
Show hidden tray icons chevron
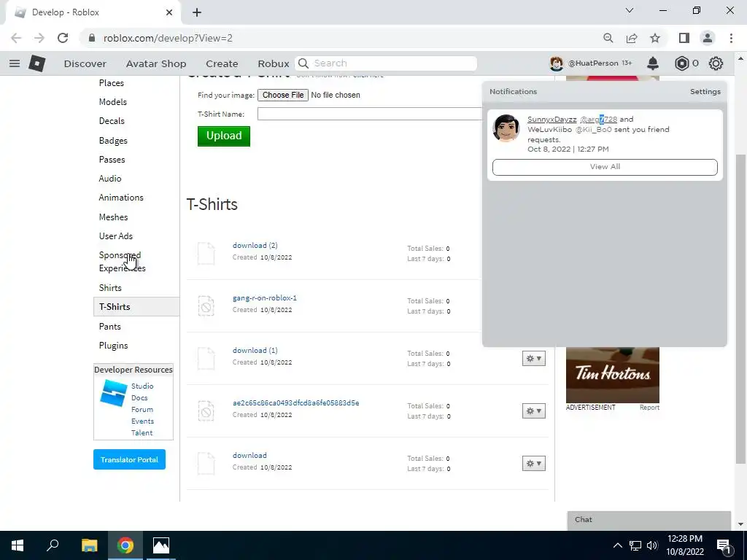click(617, 545)
